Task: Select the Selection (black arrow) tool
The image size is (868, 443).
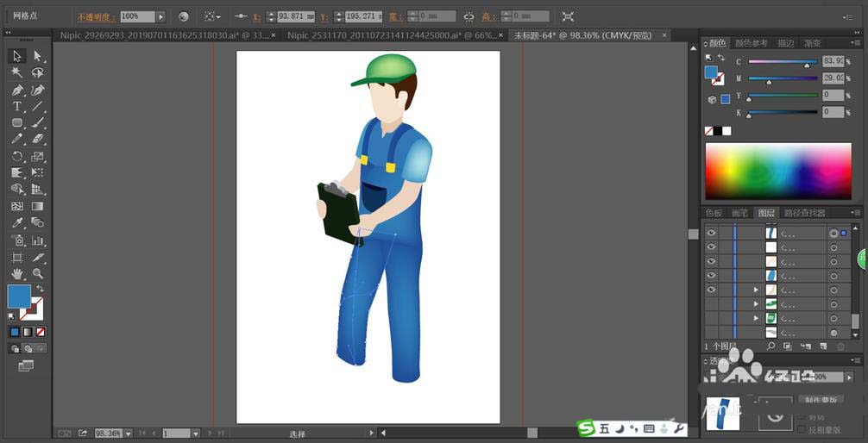Action: click(x=17, y=56)
